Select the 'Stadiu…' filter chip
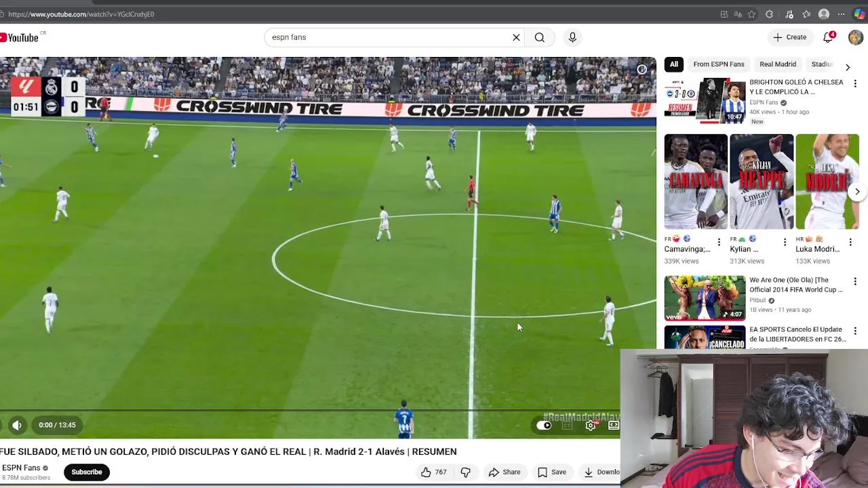 pyautogui.click(x=822, y=64)
